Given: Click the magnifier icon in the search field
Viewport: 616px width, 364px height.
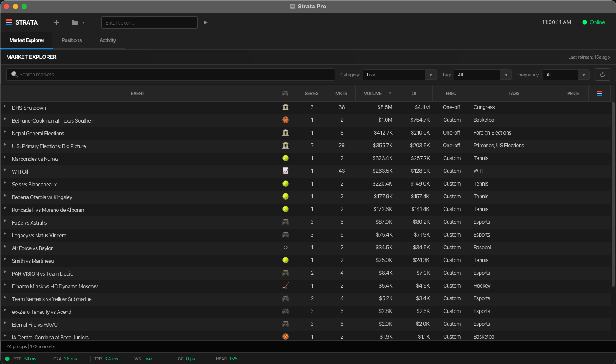Looking at the screenshot, I should [x=15, y=74].
